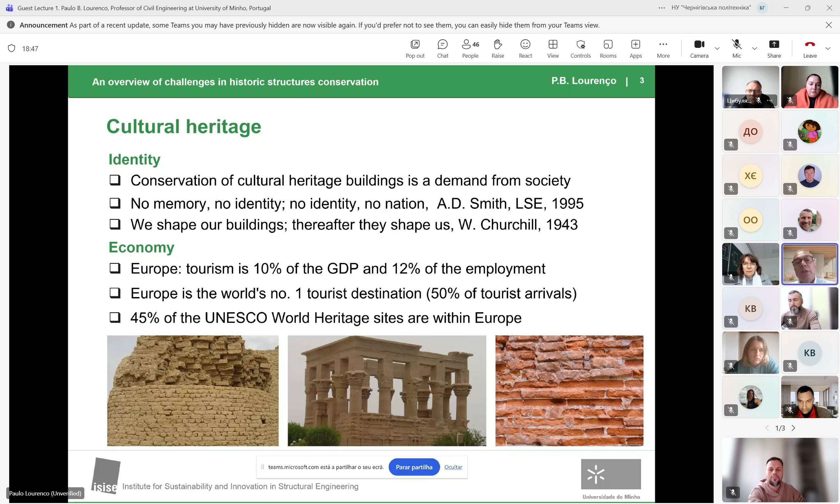Image resolution: width=840 pixels, height=504 pixels.
Task: Expand microphone options dropdown arrow
Action: (754, 49)
